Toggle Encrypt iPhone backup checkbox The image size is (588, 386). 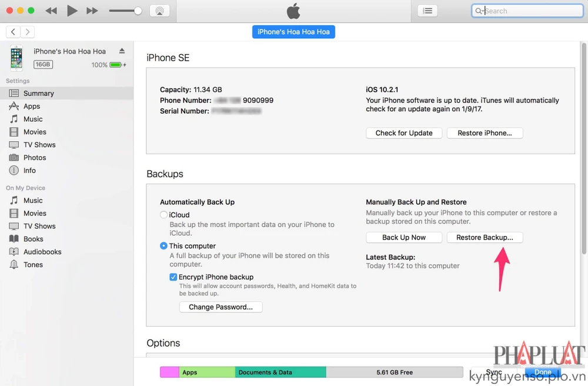[x=173, y=277]
